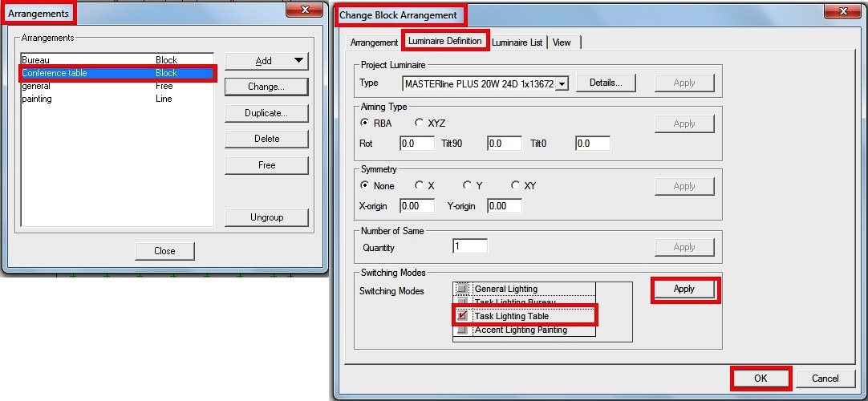Switch to the Arrangement tab
The image size is (868, 401).
coord(374,42)
